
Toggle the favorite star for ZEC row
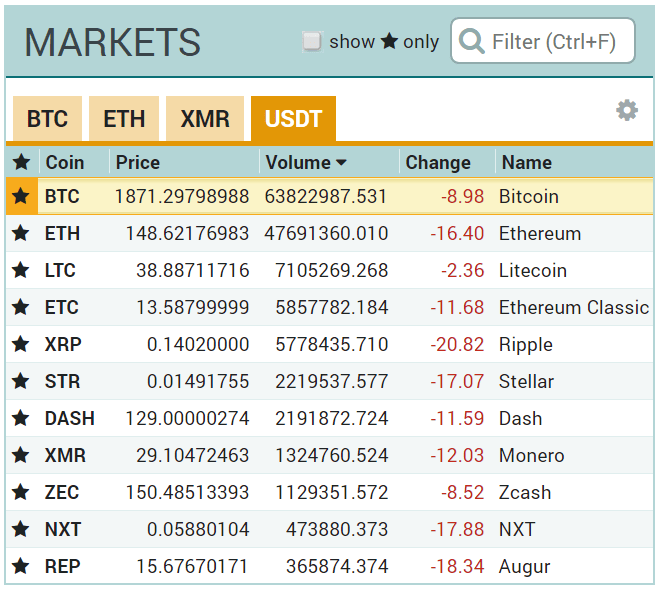click(21, 492)
